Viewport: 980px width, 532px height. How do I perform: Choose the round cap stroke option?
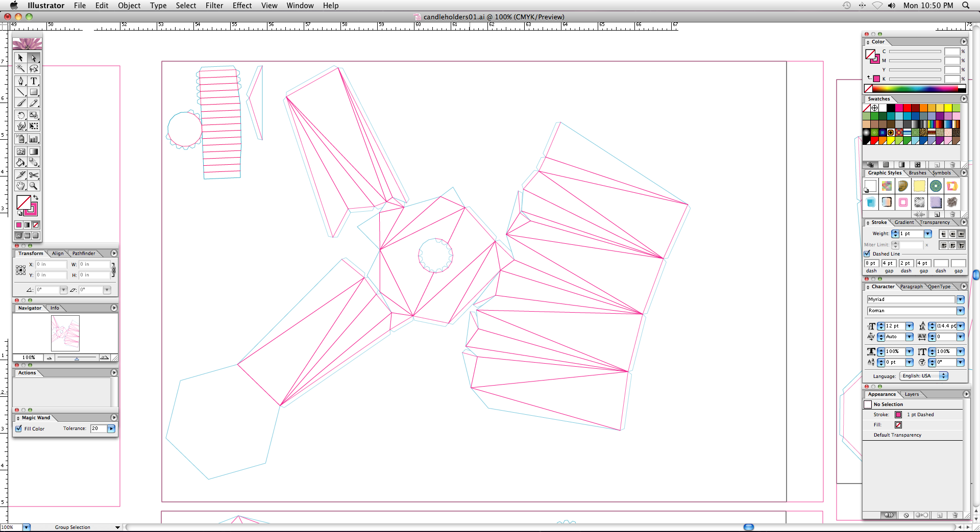[952, 234]
